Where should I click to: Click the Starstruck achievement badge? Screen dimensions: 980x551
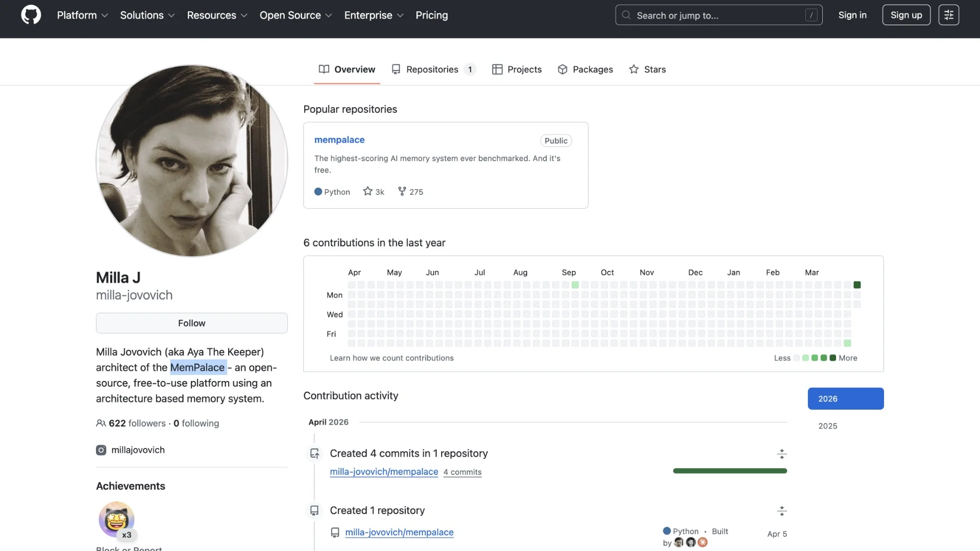[116, 519]
